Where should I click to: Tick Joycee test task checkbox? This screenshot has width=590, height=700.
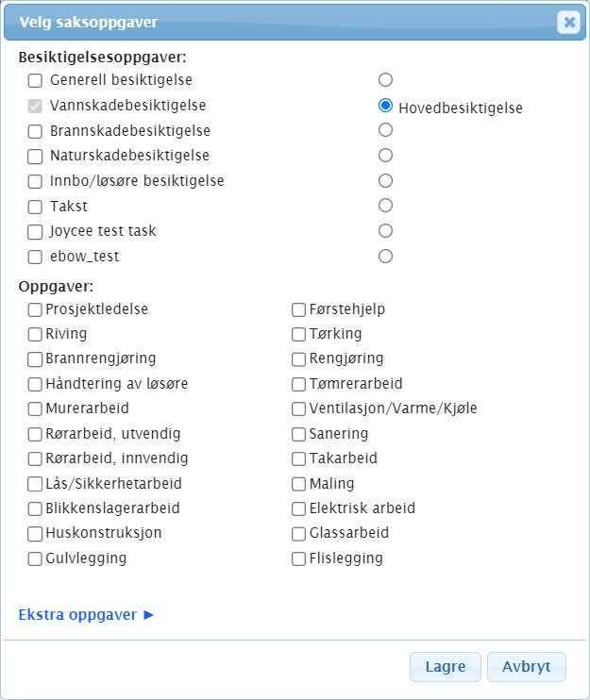35,231
